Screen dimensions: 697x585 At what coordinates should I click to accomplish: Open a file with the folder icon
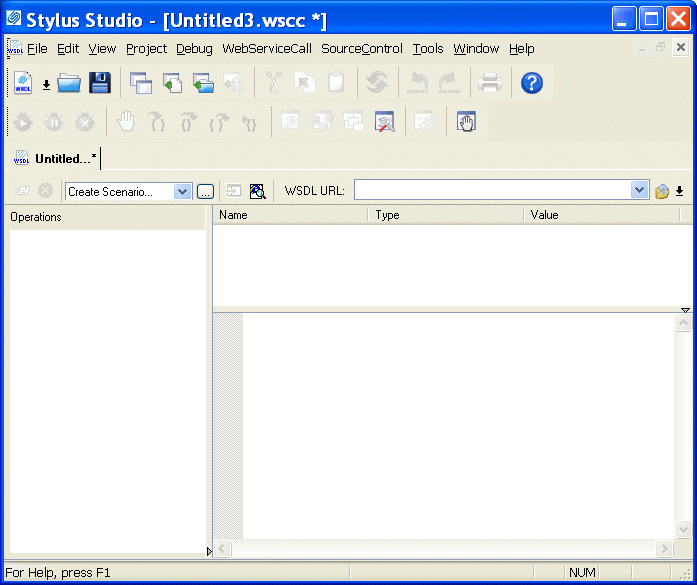pyautogui.click(x=69, y=83)
